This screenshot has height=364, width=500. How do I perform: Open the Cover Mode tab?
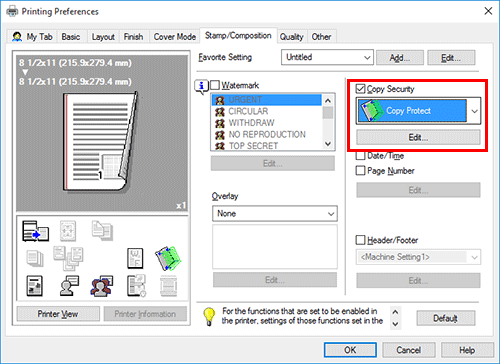174,37
